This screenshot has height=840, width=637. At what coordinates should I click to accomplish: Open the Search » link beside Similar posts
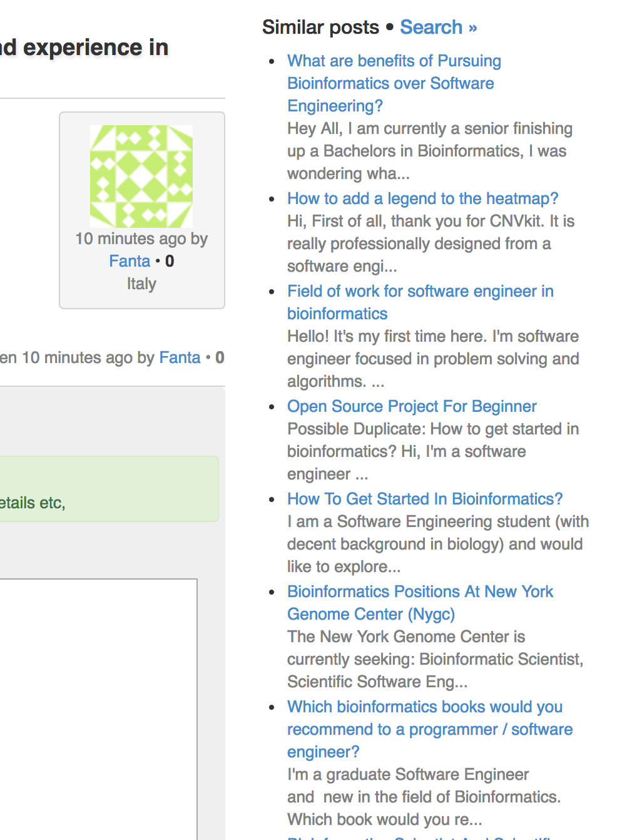point(439,27)
